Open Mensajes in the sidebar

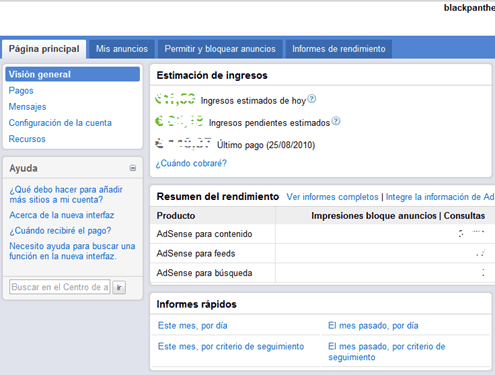27,107
